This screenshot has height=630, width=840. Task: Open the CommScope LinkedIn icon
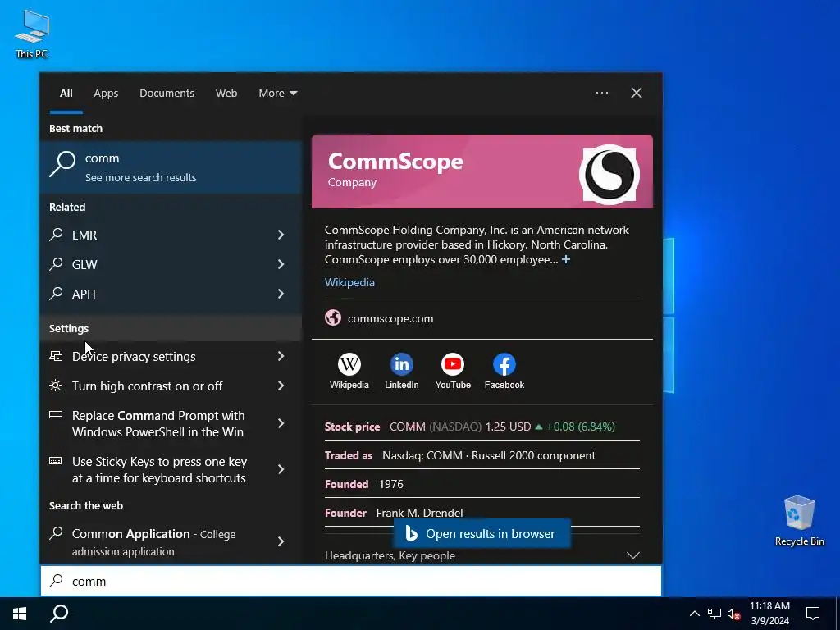click(401, 364)
